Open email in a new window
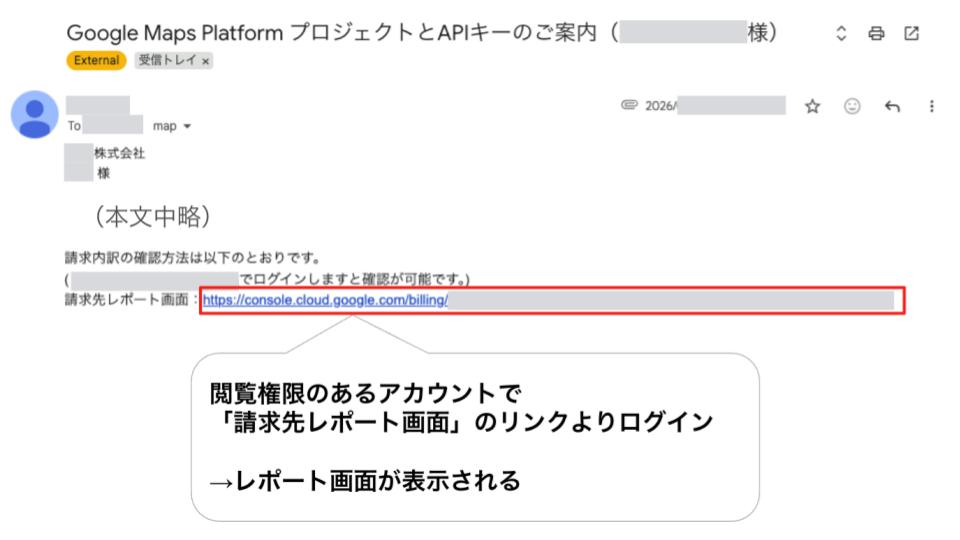Screen dimensions: 960x540 tap(912, 33)
